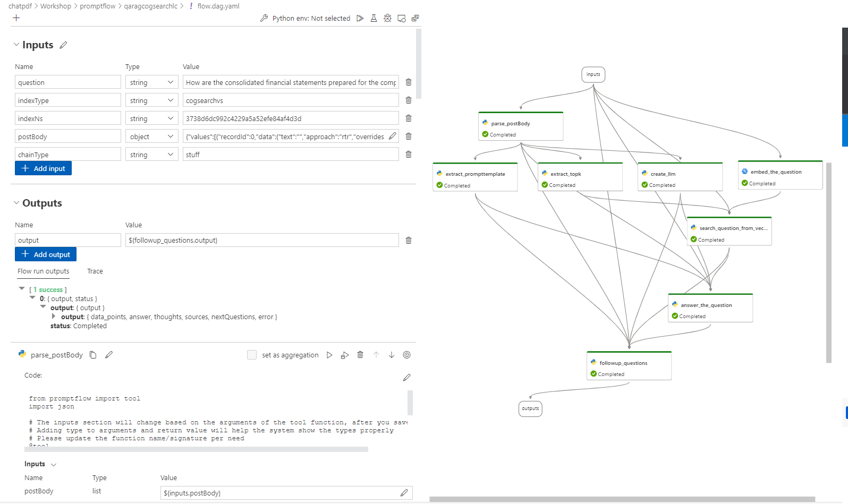
Task: Select the extract_topk node in the graph
Action: (580, 177)
